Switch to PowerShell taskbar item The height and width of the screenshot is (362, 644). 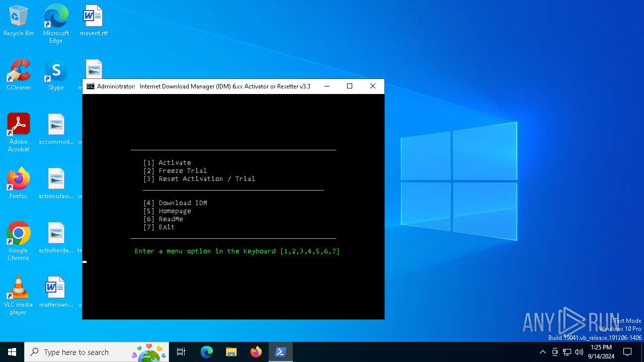(x=281, y=352)
